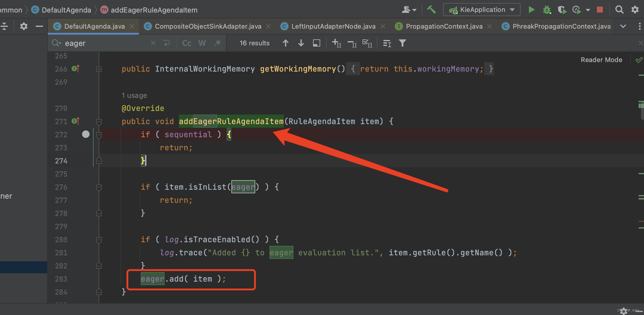Open the search filter funnel options
Image resolution: width=644 pixels, height=315 pixels.
(x=402, y=43)
